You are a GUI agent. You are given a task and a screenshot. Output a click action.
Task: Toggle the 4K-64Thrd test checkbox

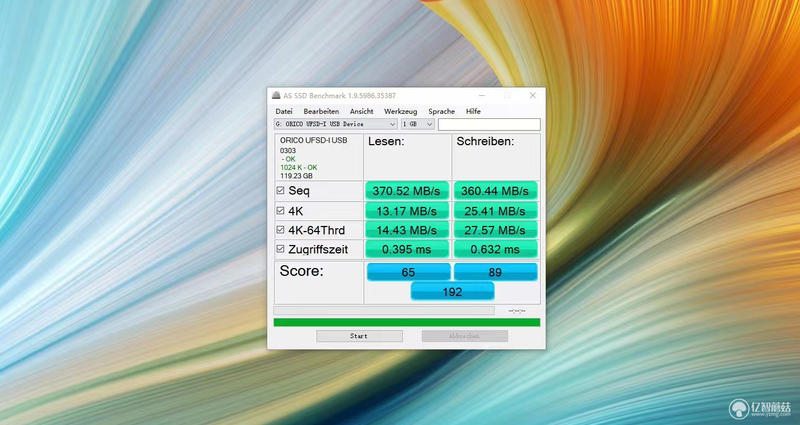point(280,230)
